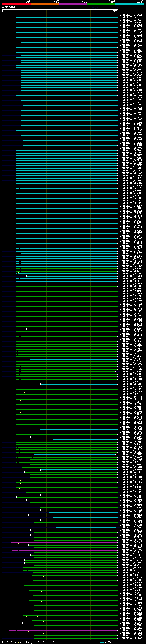Select hit label UniRef100_O24471
The image size is (146, 644).
[131, 223]
